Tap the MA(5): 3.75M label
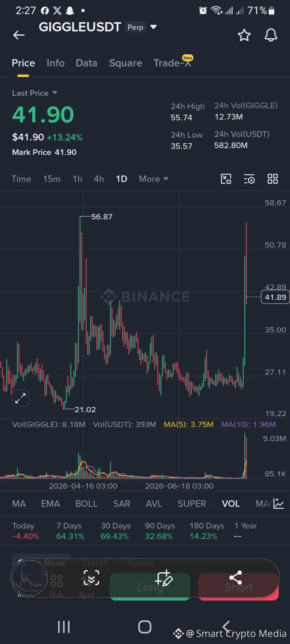 click(188, 424)
